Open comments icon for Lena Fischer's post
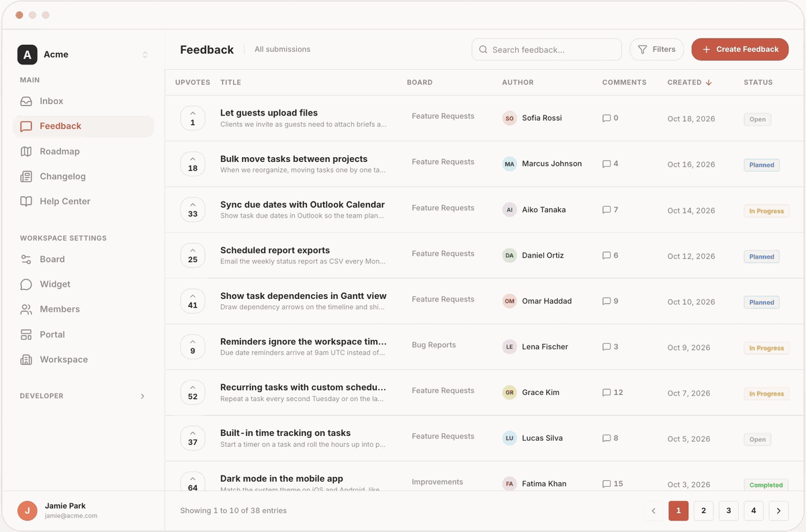This screenshot has width=806, height=532. click(607, 347)
